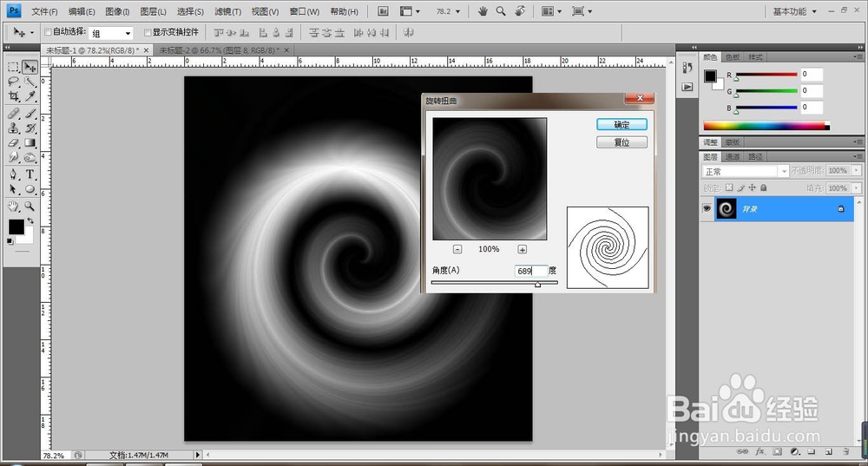Image resolution: width=868 pixels, height=466 pixels.
Task: Select the Zoom tool in toolbox
Action: [x=30, y=207]
